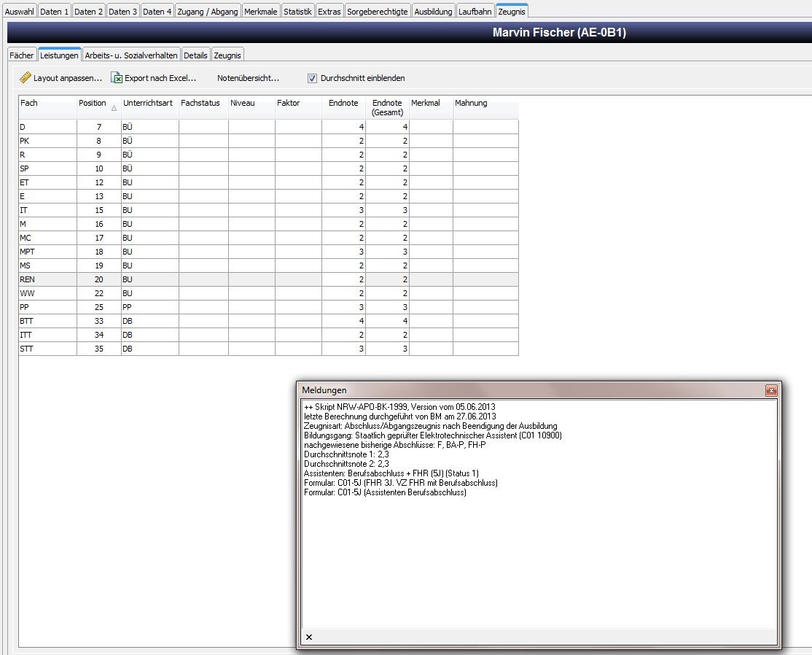
Task: Select the REN subject row
Action: coord(269,279)
